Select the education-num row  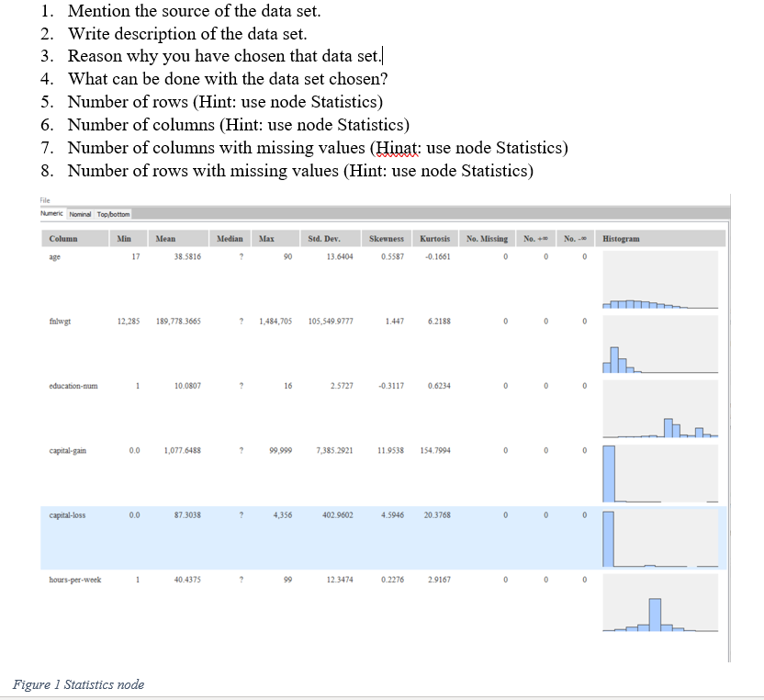184,386
